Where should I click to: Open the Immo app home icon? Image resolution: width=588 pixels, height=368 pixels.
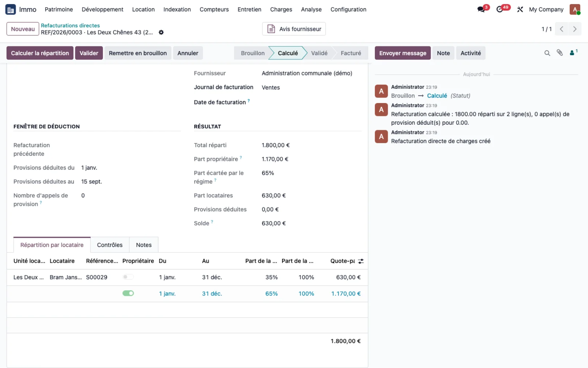[10, 10]
